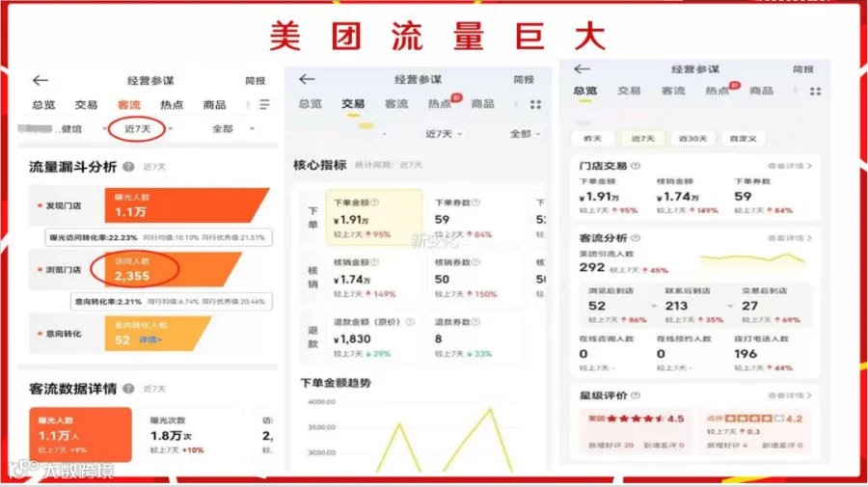Image resolution: width=868 pixels, height=487 pixels.
Task: Open 查看详情 for 星级评价
Action: (x=790, y=395)
